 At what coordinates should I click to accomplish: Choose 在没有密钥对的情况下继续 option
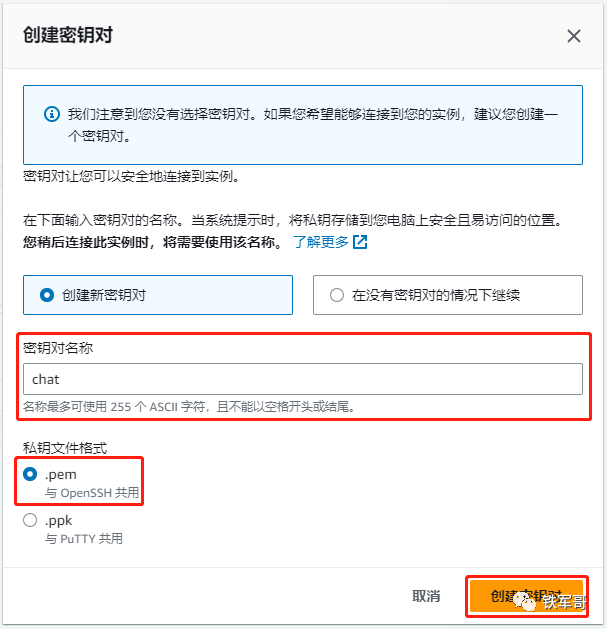448,295
